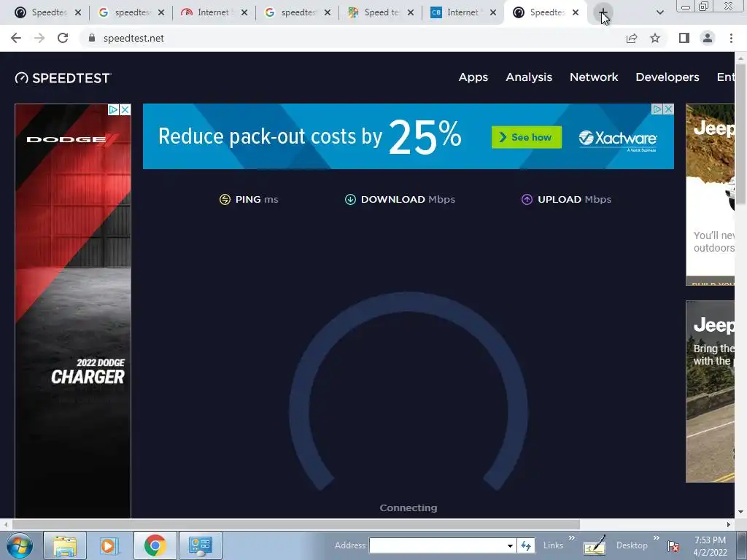Image resolution: width=747 pixels, height=560 pixels.
Task: Expand the tab search dropdown
Action: pos(659,12)
